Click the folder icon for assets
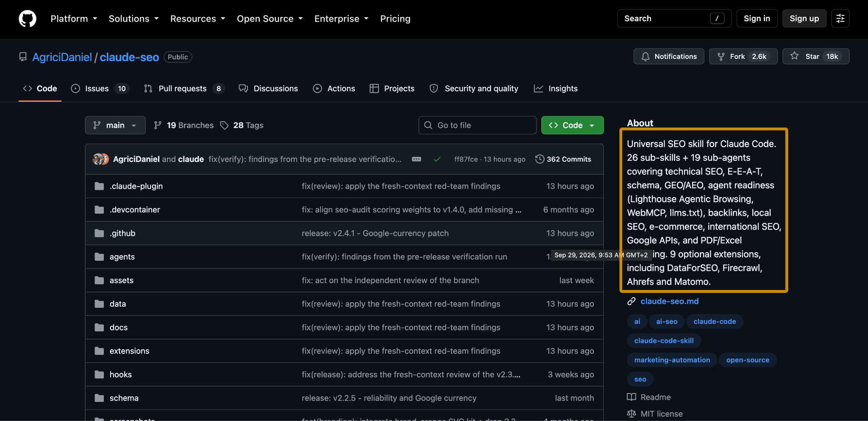The image size is (868, 421). 99,280
